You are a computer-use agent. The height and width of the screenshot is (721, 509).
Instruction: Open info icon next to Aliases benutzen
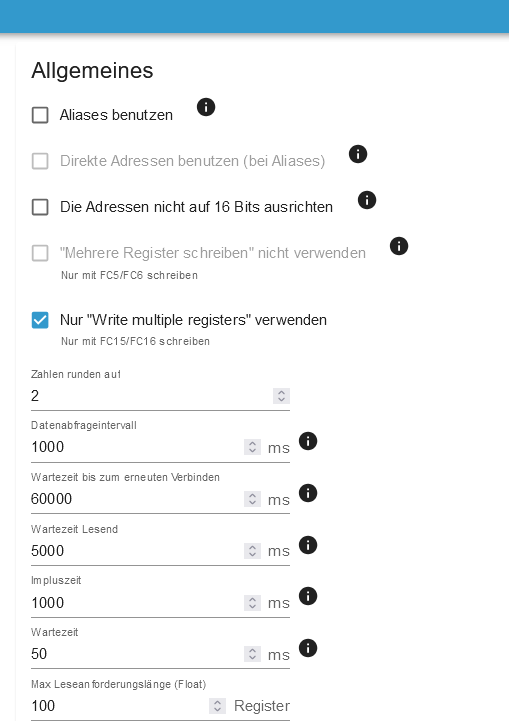206,107
